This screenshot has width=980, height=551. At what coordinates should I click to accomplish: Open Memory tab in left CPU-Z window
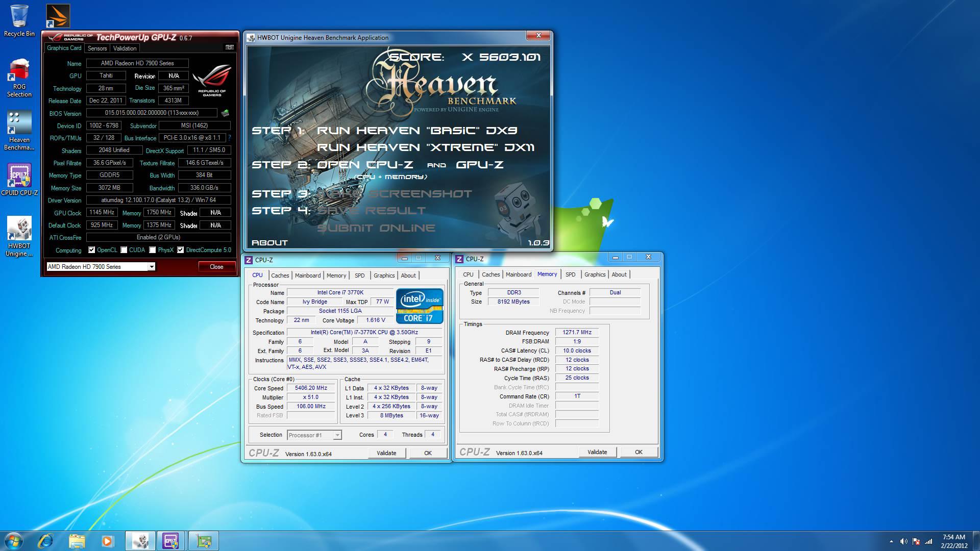(336, 275)
